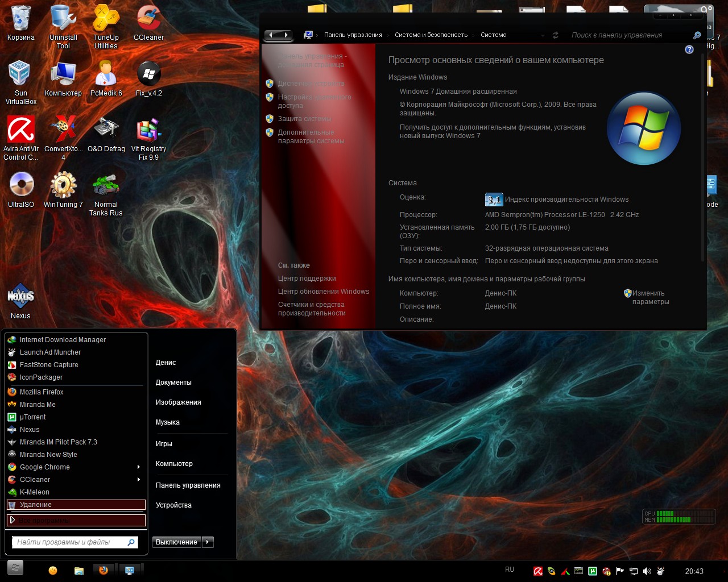Select the CCleaner desktop icon

pyautogui.click(x=148, y=23)
